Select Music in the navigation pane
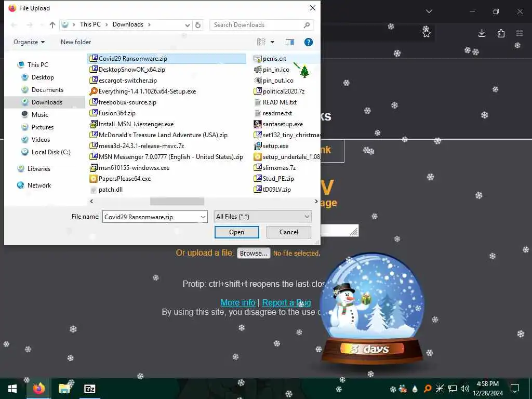This screenshot has height=399, width=532. pos(39,115)
